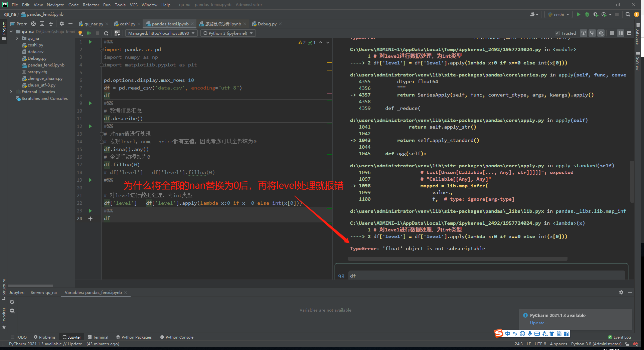
Task: Click the Search Everywhere magnifier
Action: pos(628,14)
